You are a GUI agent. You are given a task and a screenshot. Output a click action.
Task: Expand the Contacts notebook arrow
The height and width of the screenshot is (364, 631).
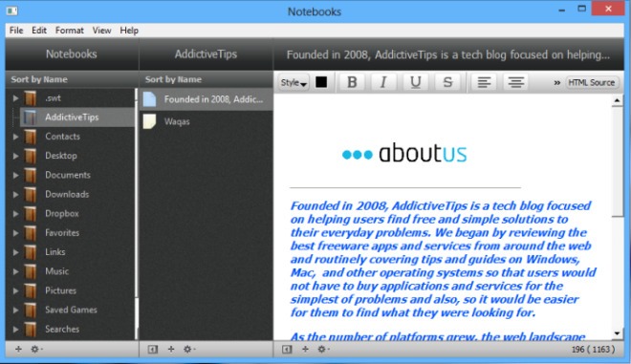click(15, 137)
